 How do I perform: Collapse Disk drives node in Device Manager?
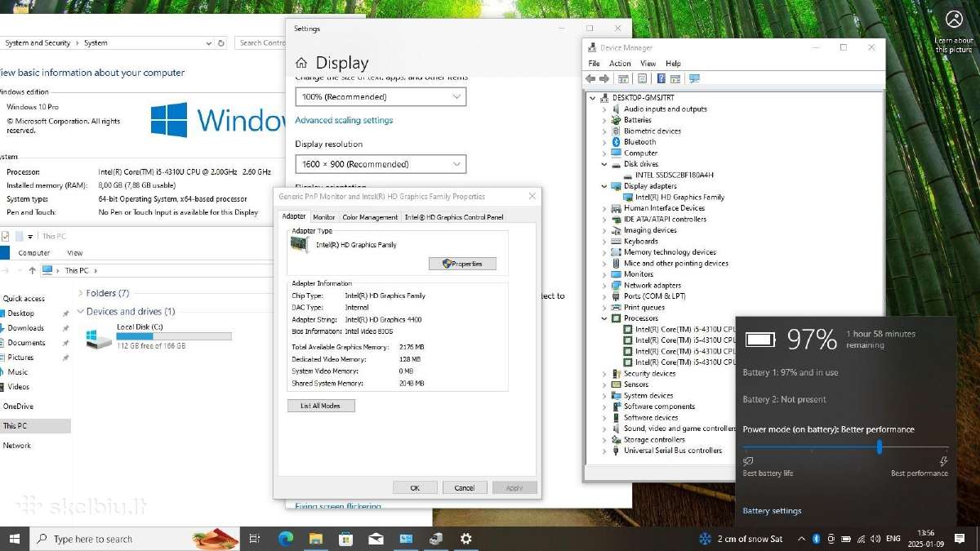tap(604, 164)
